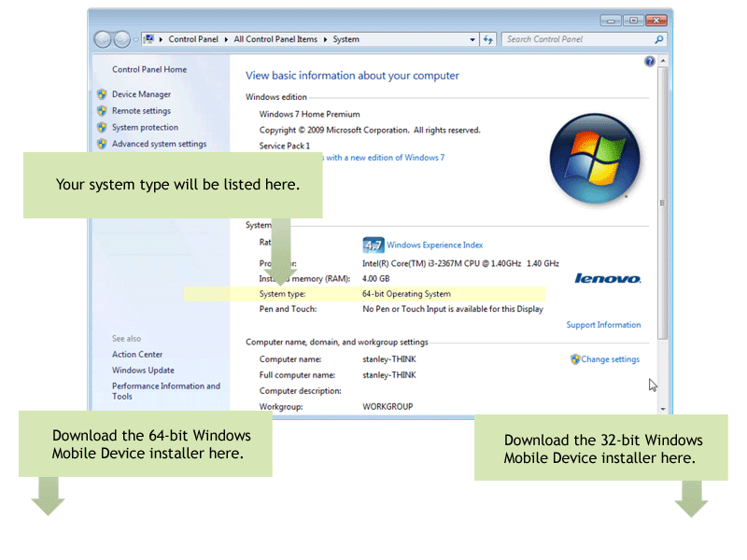Viewport: 747px width, 560px height.
Task: Open Control Panel Home link
Action: [149, 69]
